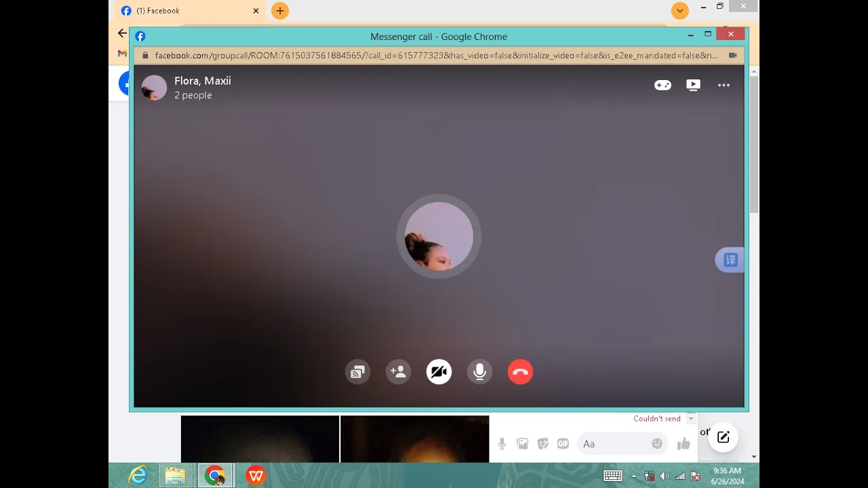Click the Facebook logo in call title bar

click(x=140, y=37)
